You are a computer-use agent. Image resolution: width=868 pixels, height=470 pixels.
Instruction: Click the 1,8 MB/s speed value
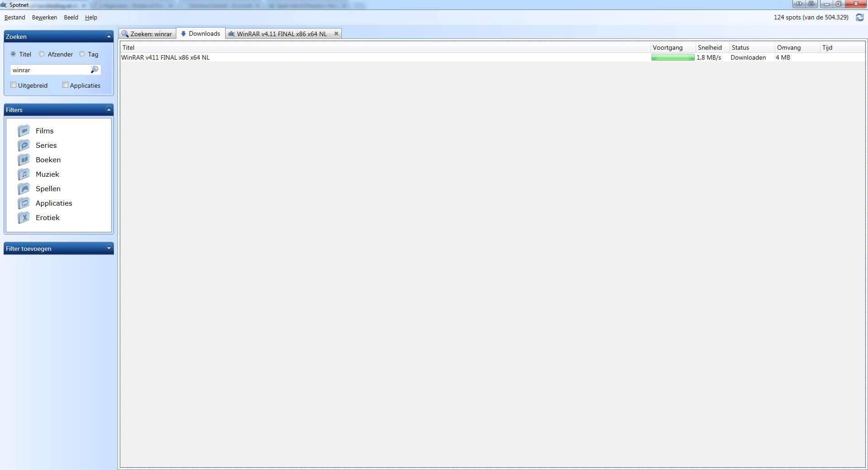tap(709, 57)
